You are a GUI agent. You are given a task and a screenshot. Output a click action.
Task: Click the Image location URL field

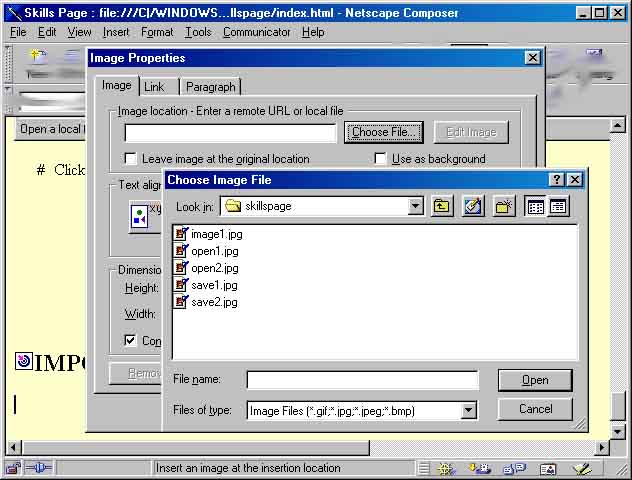[230, 133]
